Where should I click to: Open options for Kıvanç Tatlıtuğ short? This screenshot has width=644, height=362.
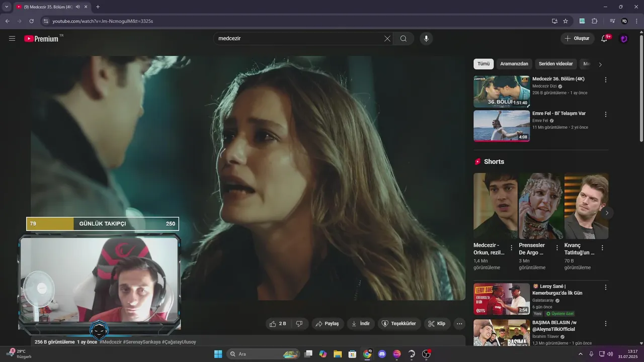(x=602, y=248)
